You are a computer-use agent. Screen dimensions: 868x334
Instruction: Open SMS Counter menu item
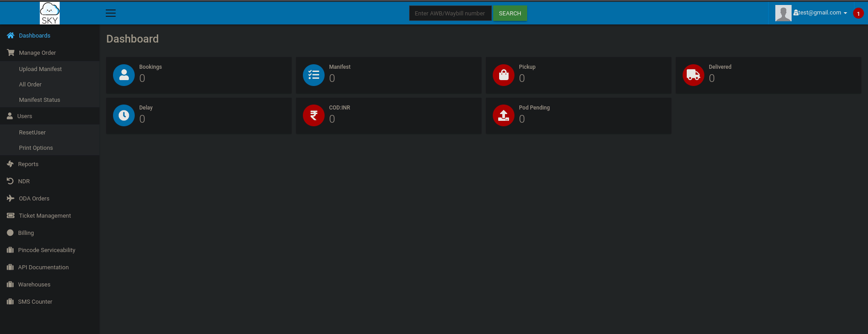coord(50,301)
